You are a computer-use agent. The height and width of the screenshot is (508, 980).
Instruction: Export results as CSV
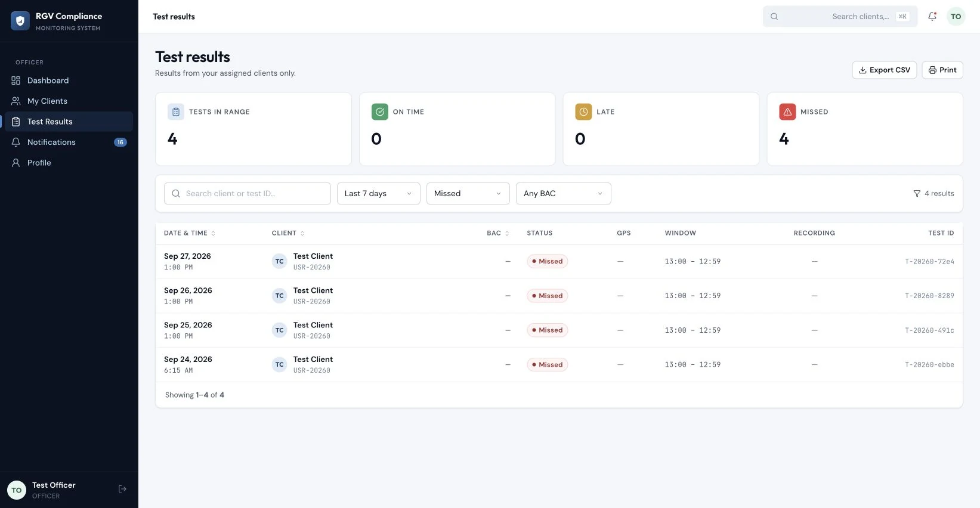[885, 70]
